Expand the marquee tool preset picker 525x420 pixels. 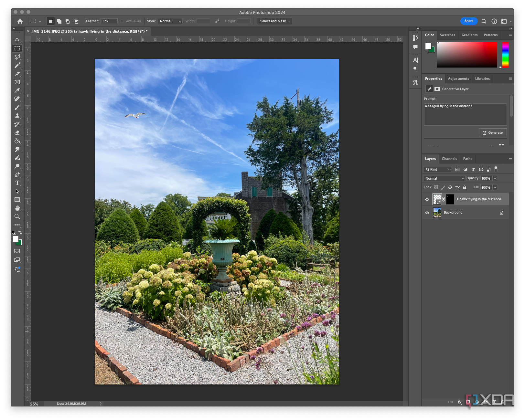[x=40, y=21]
